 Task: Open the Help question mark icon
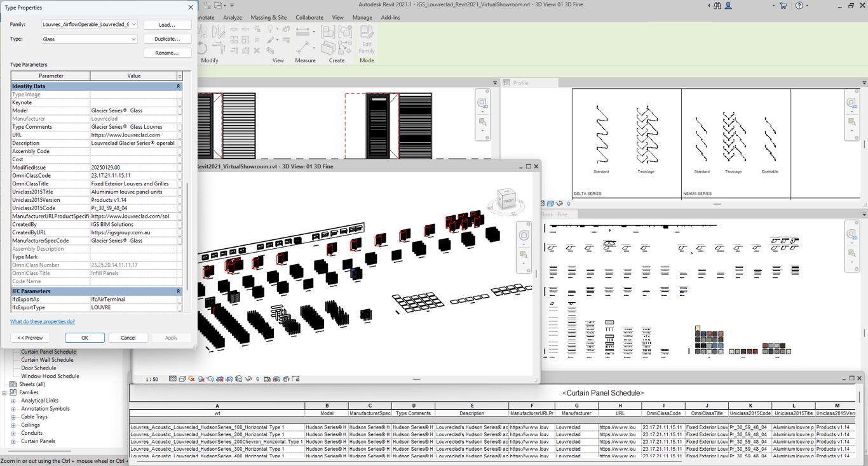point(799,6)
